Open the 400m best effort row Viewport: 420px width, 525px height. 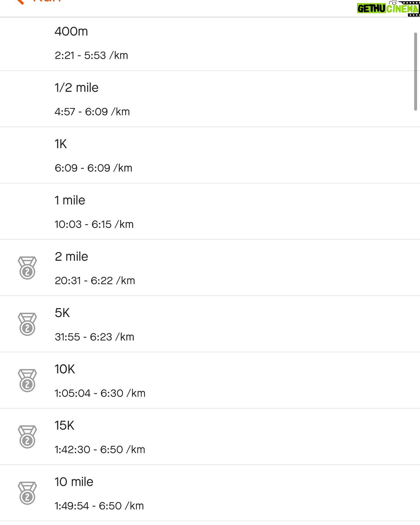210,44
